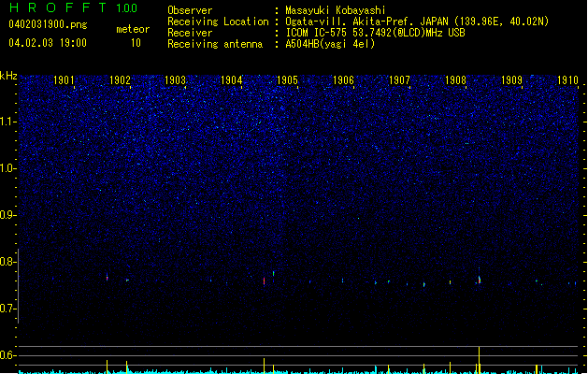Click the 1.0 kHz frequency tick label
Screen dimensions: 588x374
coord(8,168)
